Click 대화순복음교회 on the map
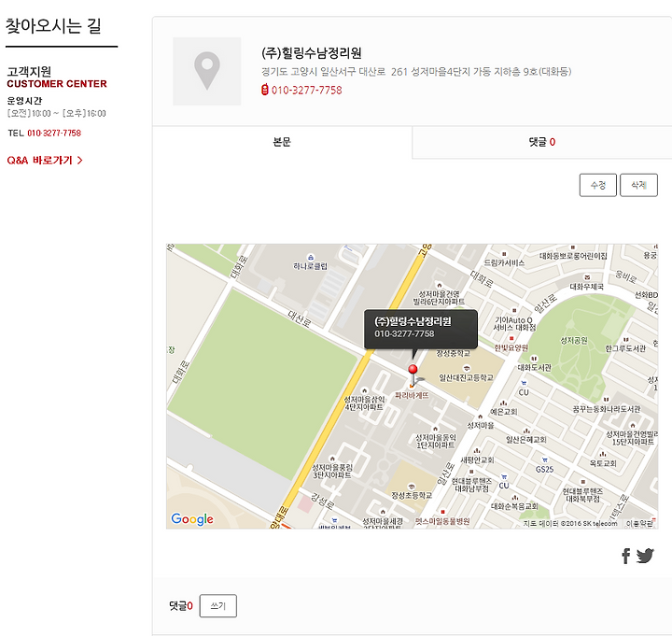Viewport: 672px width, 636px height. pos(514,505)
